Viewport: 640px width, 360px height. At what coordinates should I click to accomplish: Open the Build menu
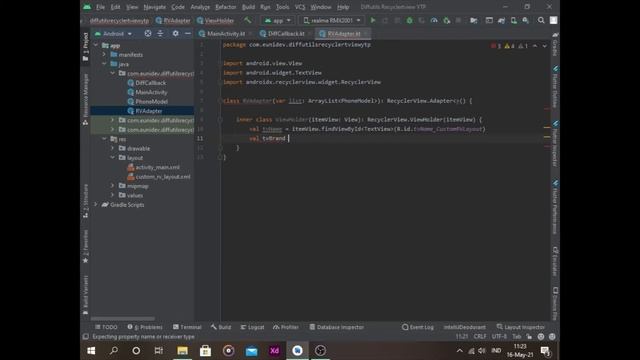click(x=248, y=7)
